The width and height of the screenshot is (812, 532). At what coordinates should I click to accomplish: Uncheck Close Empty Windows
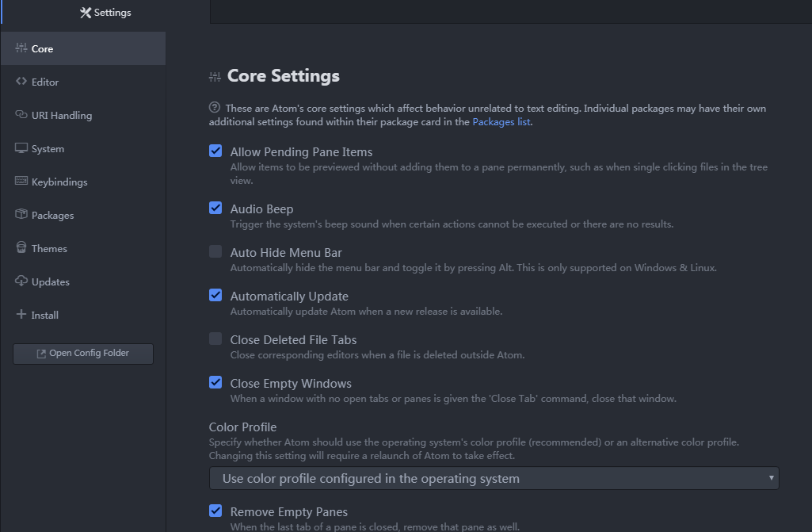click(x=215, y=382)
